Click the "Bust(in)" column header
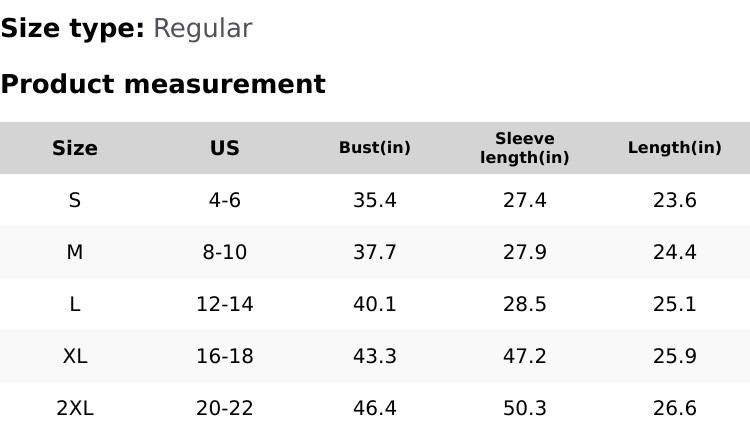Viewport: 750px width, 434px height. 375,148
